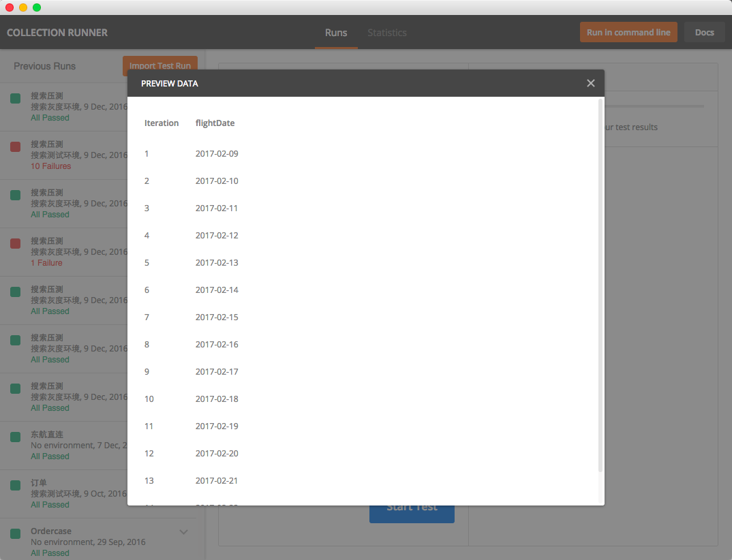The width and height of the screenshot is (732, 560).
Task: Click the green status icon beside the Ordercase run
Action: pyautogui.click(x=15, y=533)
